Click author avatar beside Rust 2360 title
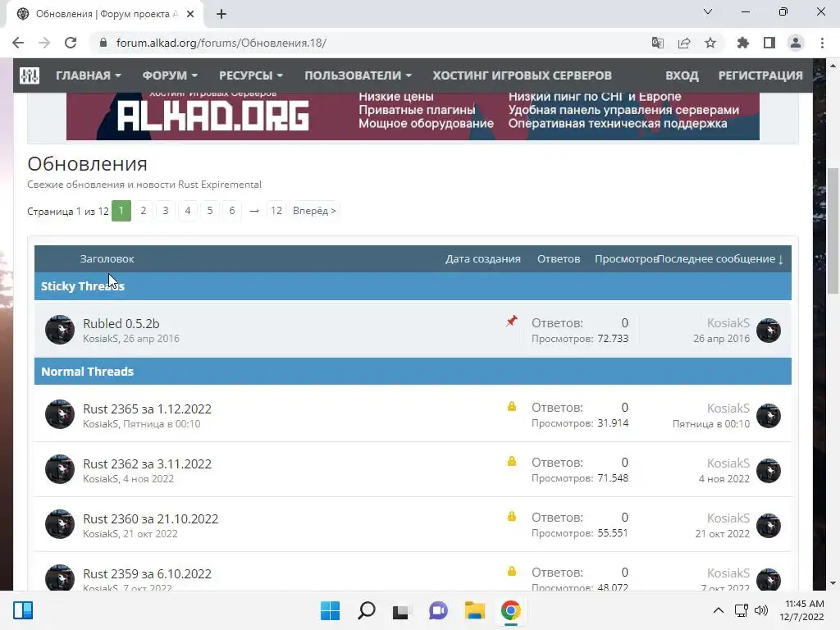Image resolution: width=840 pixels, height=630 pixels. point(59,524)
